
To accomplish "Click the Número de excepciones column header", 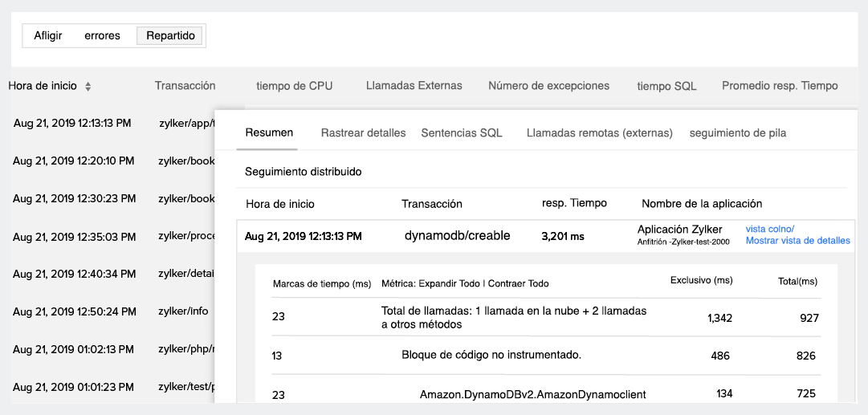I will click(x=548, y=86).
